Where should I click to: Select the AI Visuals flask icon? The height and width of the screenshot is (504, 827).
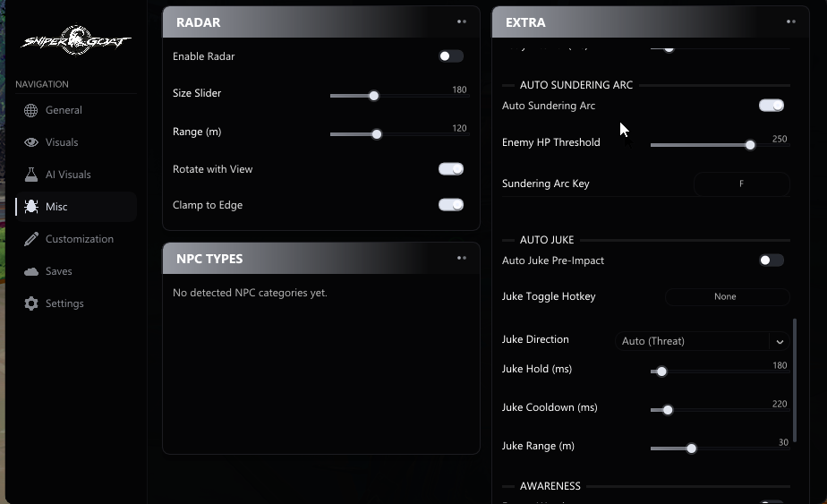click(30, 175)
